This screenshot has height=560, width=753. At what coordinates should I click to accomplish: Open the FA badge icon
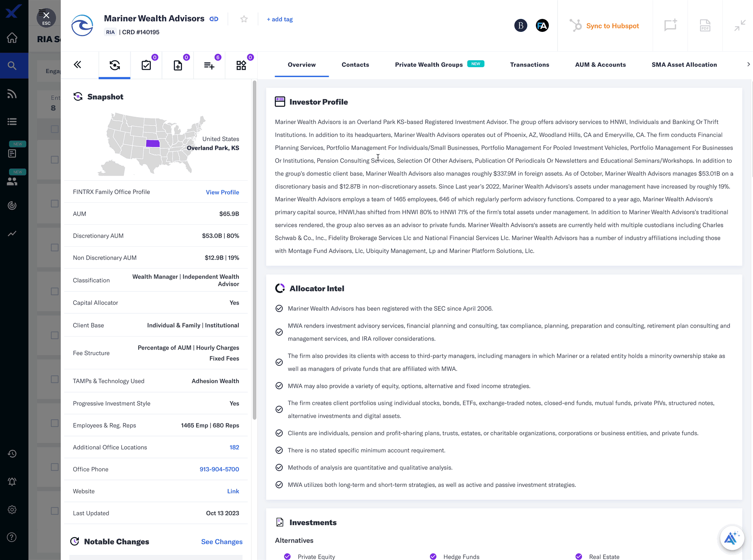click(542, 26)
